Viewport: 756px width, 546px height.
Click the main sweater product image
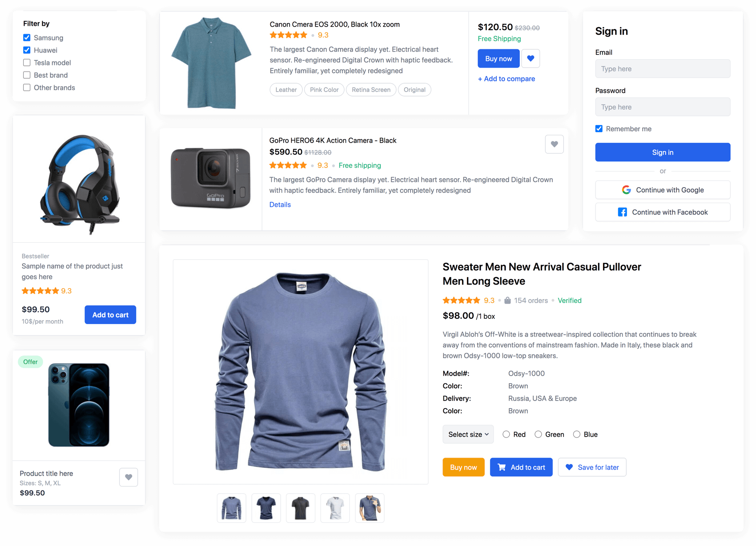click(301, 372)
